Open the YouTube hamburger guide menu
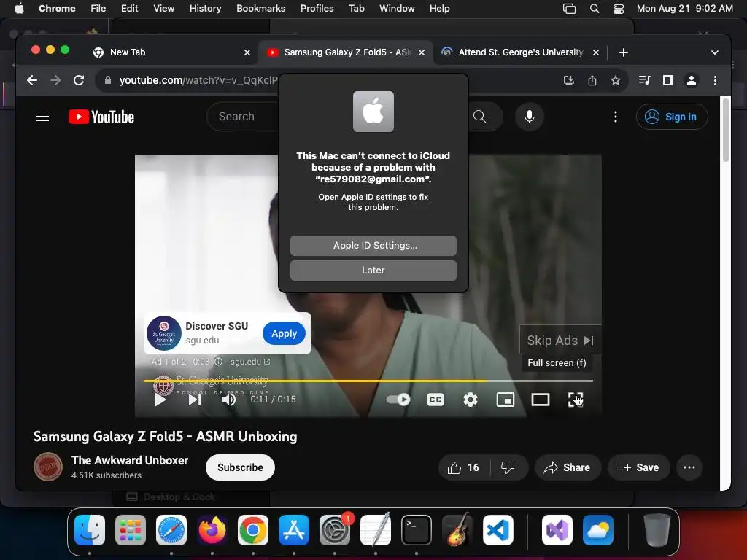The height and width of the screenshot is (560, 747). coord(42,117)
